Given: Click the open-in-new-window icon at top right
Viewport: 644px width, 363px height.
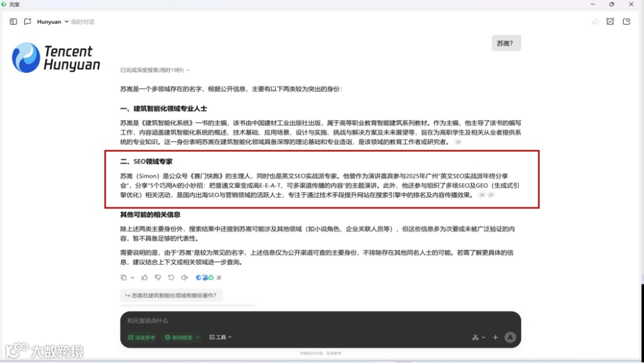Looking at the screenshot, I should (626, 21).
